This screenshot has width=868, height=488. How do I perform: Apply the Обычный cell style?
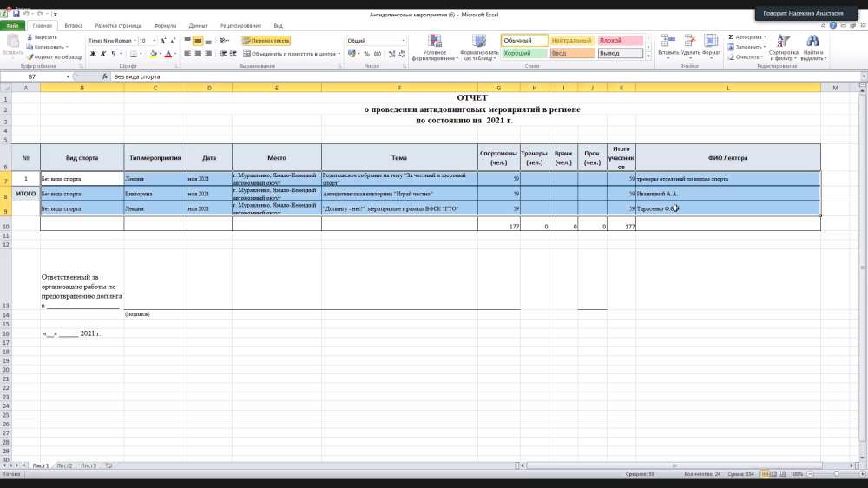tap(524, 41)
